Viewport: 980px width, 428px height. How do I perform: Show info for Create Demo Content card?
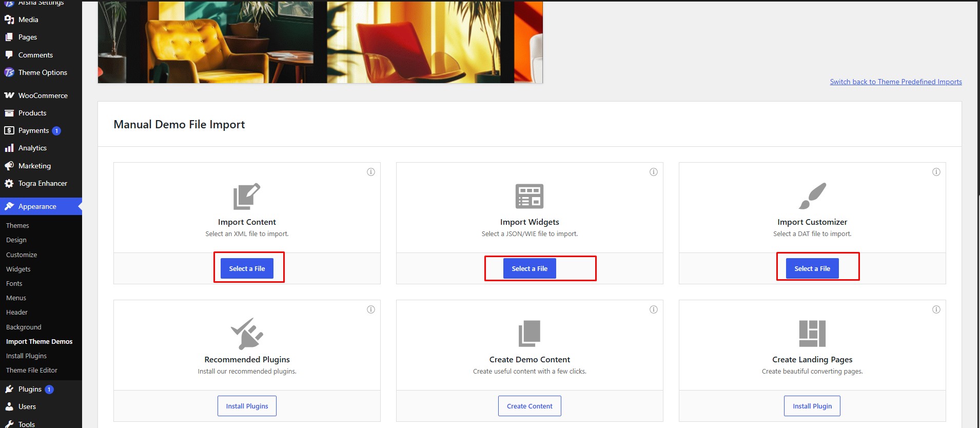[654, 309]
